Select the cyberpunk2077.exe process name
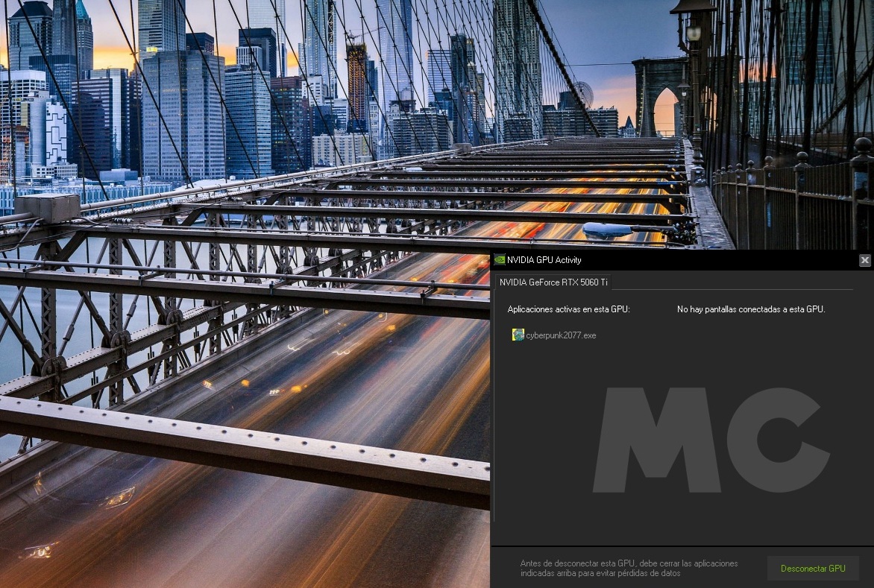The image size is (874, 588). tap(561, 335)
